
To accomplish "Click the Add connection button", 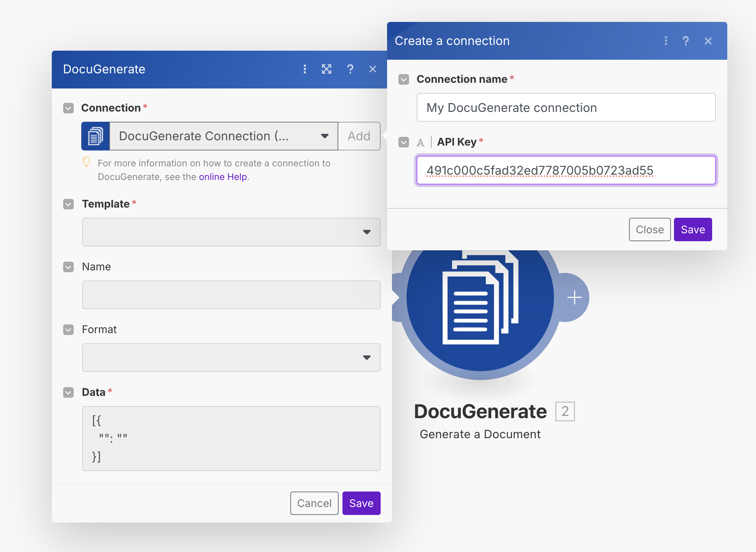I will click(x=359, y=136).
